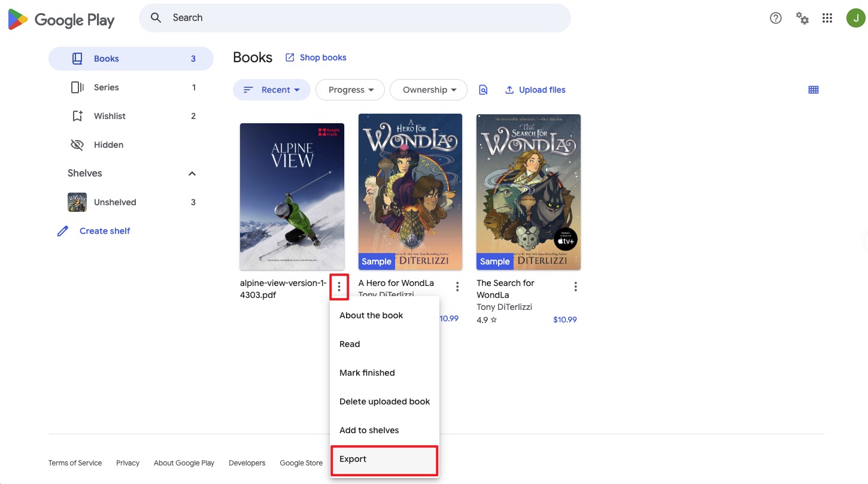868x484 pixels.
Task: Open the Ownership filter dropdown
Action: pyautogui.click(x=429, y=90)
